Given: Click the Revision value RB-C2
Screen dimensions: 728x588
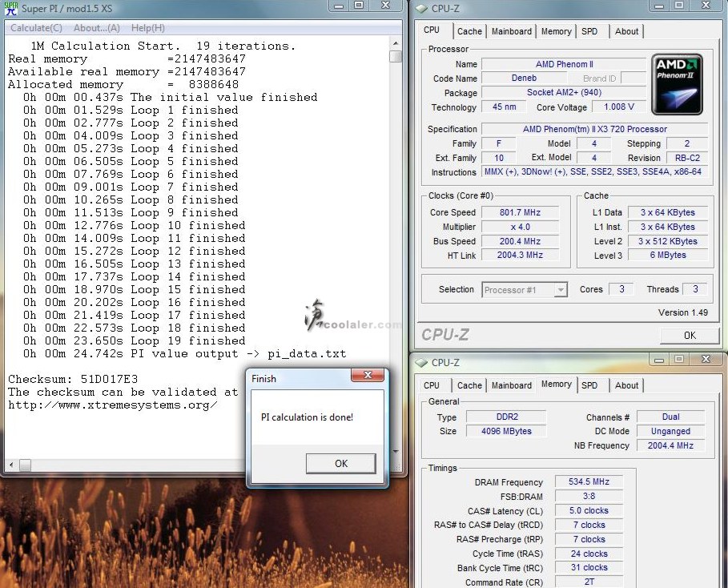Looking at the screenshot, I should point(687,158).
